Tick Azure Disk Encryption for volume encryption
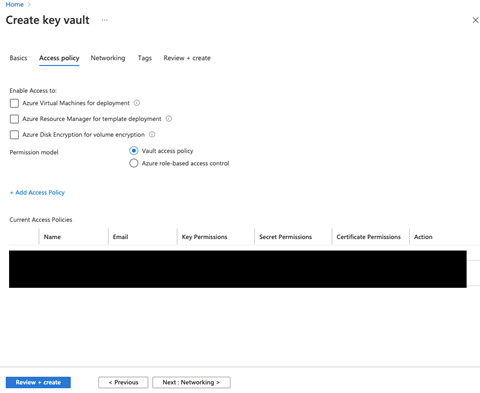Viewport: 480px width, 393px height. click(x=14, y=135)
